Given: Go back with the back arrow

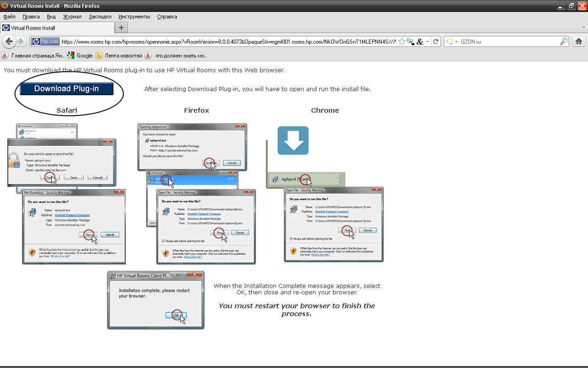Looking at the screenshot, I should tap(9, 41).
